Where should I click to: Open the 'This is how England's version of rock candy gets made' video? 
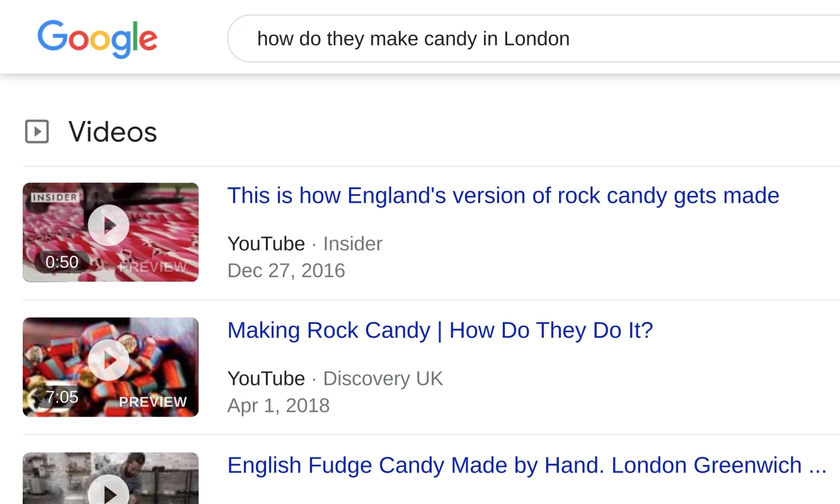(503, 195)
